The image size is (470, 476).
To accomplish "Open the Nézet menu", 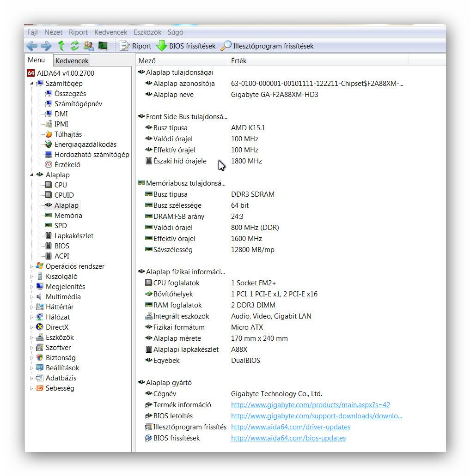I will (53, 32).
